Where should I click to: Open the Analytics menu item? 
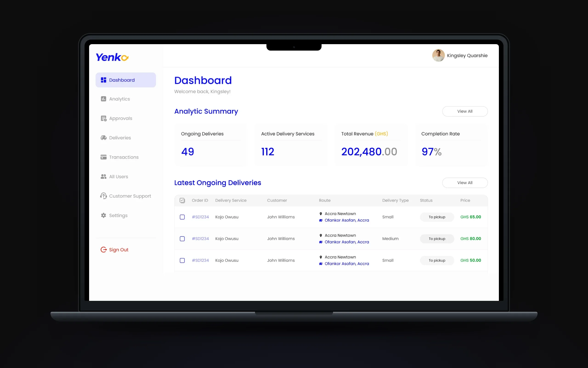pyautogui.click(x=126, y=99)
